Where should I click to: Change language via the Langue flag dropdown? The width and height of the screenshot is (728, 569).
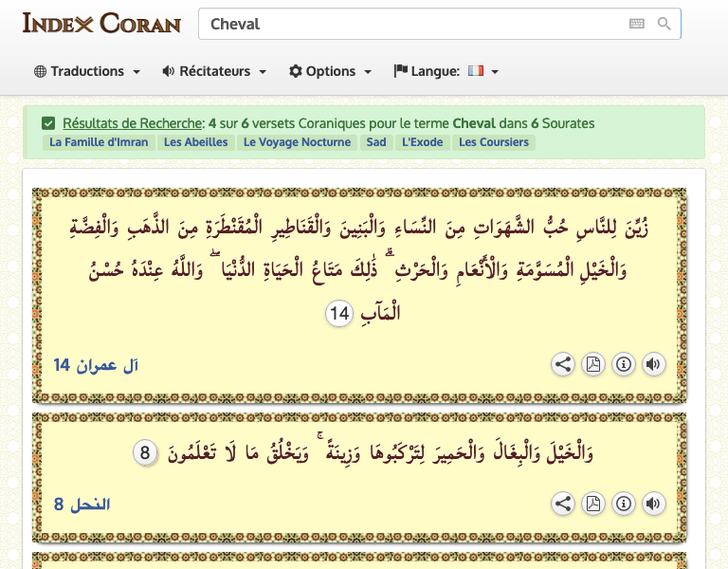[446, 71]
